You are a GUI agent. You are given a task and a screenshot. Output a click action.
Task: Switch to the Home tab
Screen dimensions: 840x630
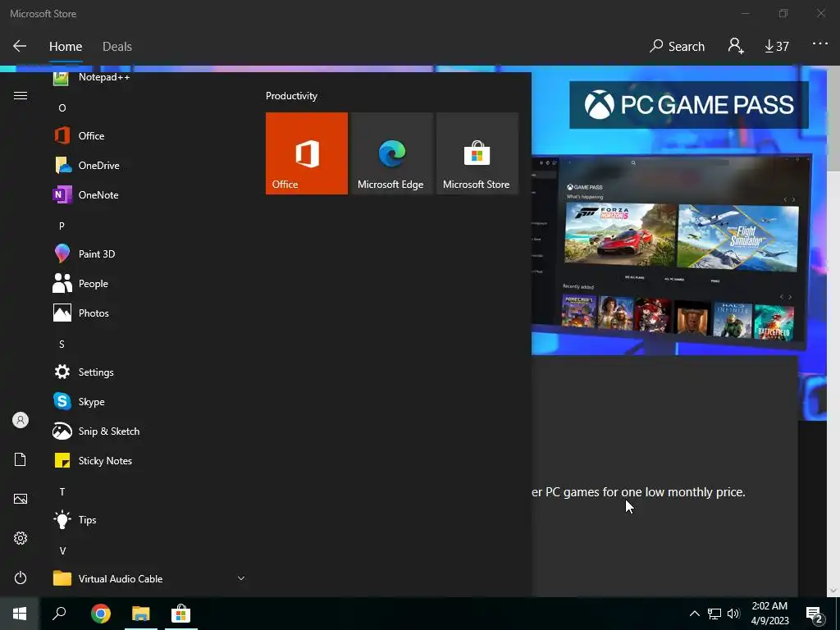point(66,47)
